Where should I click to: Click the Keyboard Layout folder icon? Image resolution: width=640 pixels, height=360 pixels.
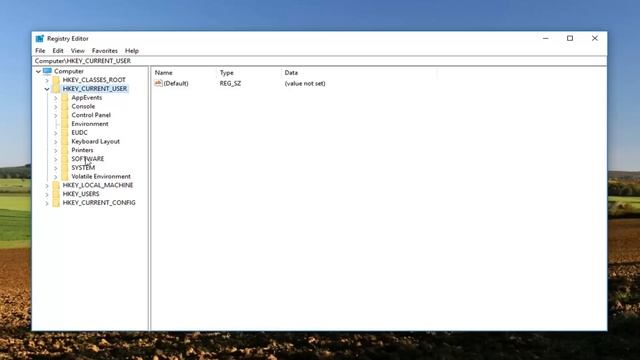(x=65, y=141)
